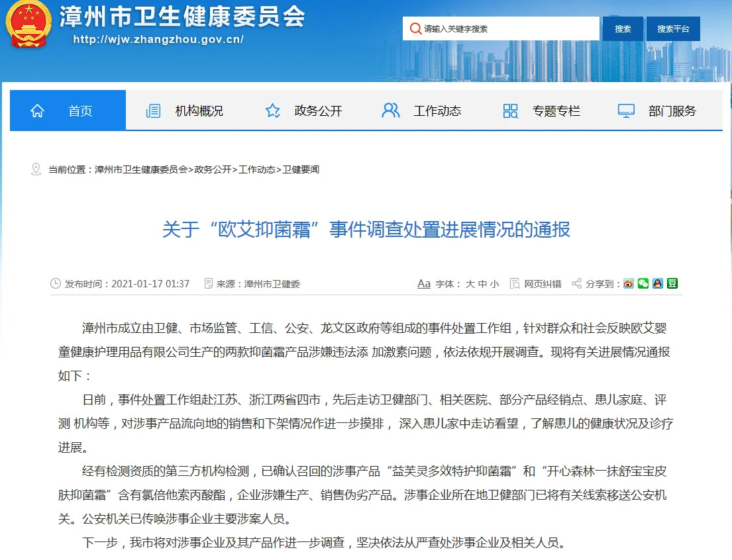Click the national emblem logo

tap(28, 24)
